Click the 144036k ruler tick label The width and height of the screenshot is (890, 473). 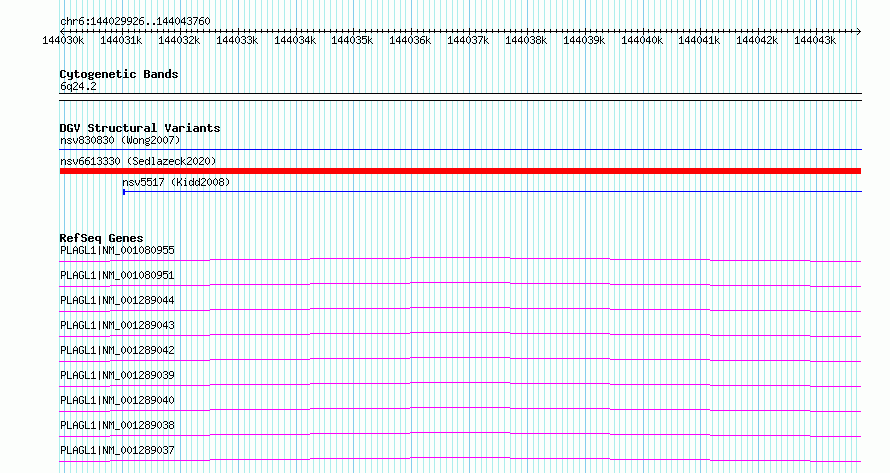click(410, 40)
